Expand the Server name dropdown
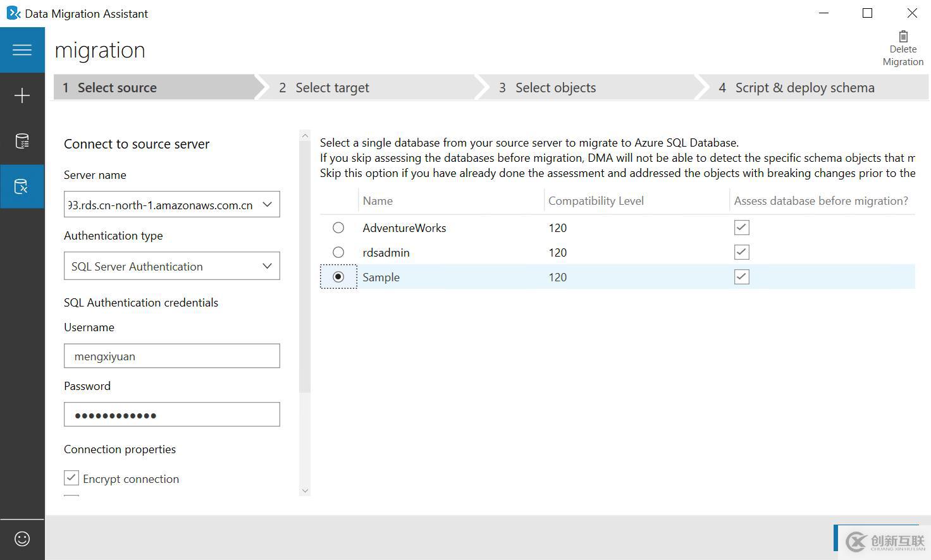This screenshot has width=931, height=560. (267, 205)
